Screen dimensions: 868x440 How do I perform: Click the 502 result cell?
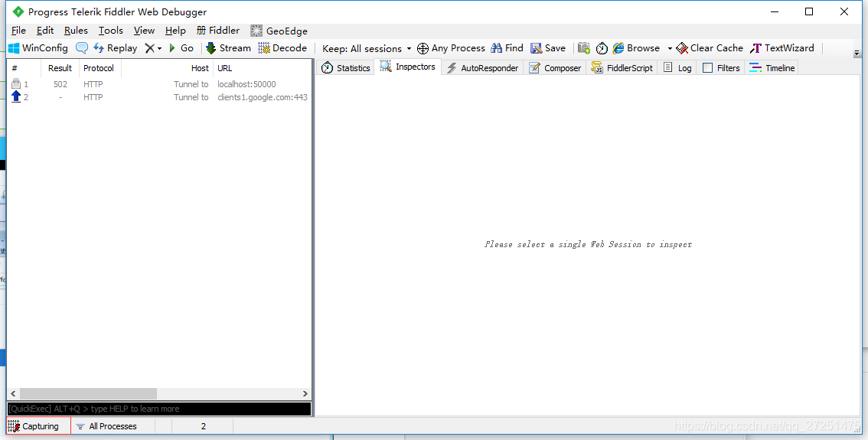pos(60,84)
